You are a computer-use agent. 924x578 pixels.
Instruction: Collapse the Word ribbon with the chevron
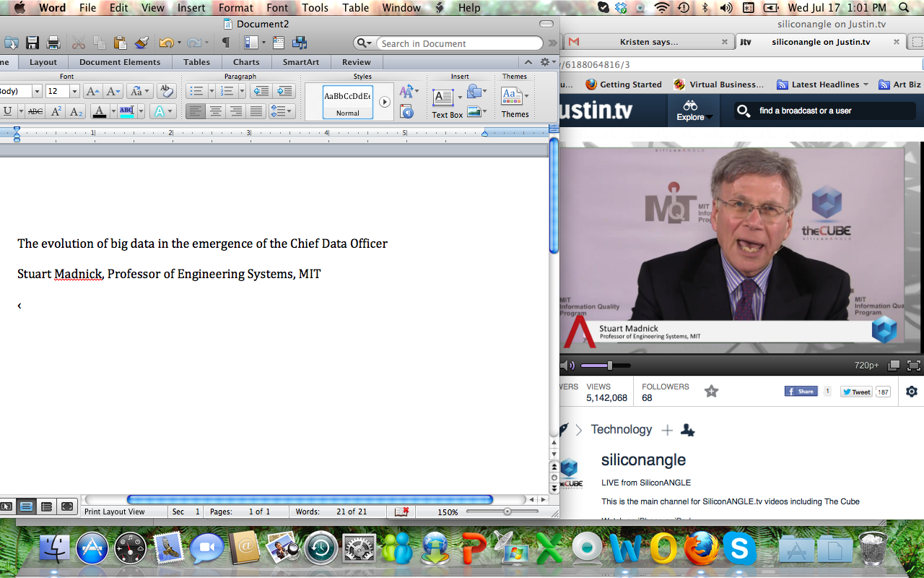[528, 62]
